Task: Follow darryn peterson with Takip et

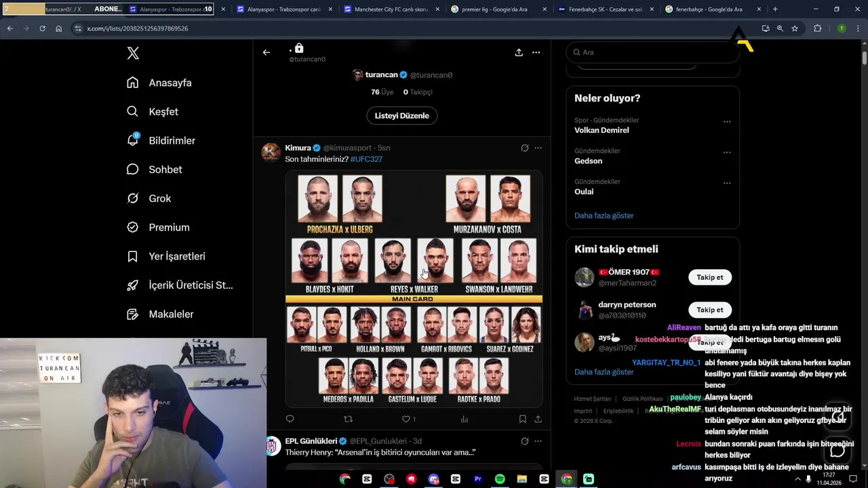Action: [710, 310]
